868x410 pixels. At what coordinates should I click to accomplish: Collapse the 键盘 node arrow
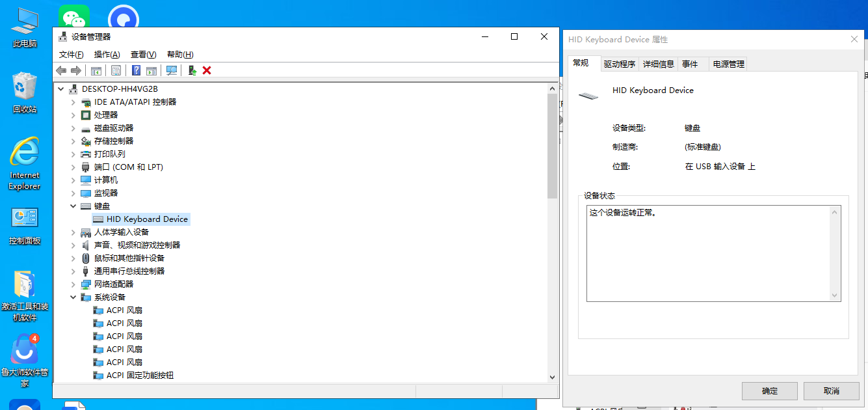pyautogui.click(x=73, y=206)
